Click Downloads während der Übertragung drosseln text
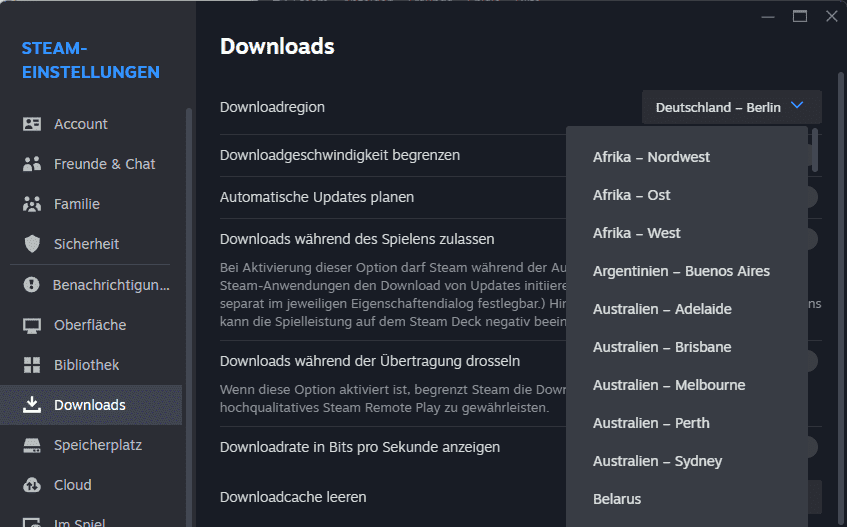 (370, 361)
